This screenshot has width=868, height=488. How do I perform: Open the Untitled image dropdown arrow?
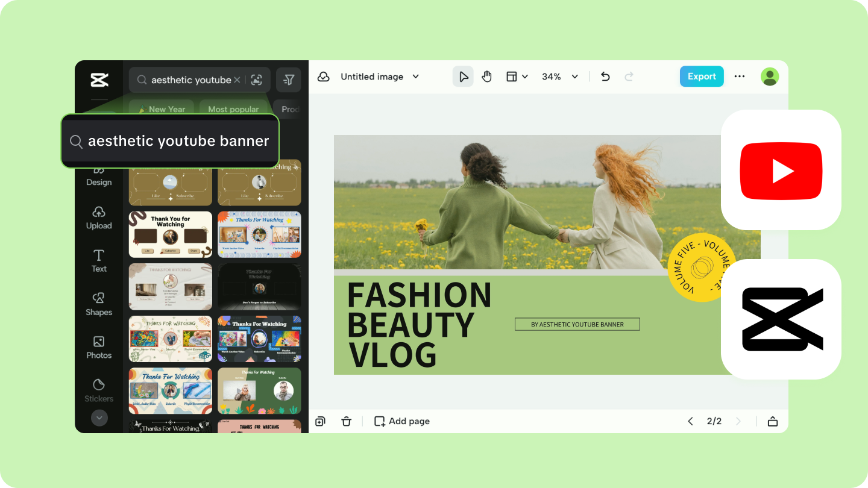click(415, 77)
